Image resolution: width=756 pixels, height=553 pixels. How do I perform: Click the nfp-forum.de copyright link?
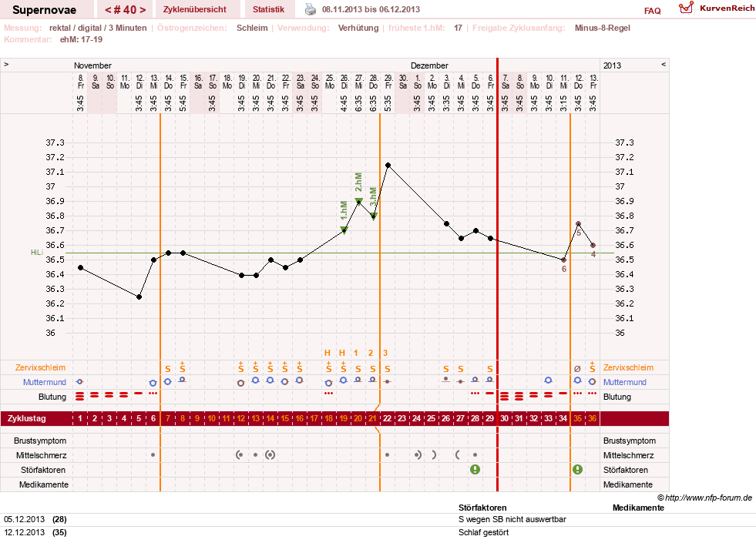[x=704, y=498]
